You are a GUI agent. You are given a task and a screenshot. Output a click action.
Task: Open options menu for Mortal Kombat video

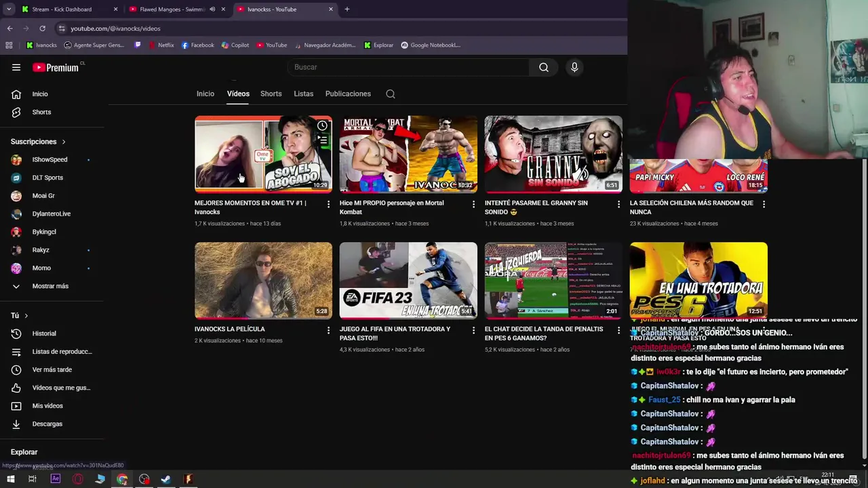pos(473,204)
